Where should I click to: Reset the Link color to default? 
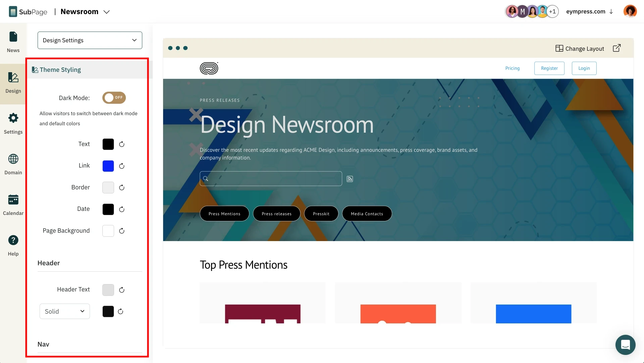click(122, 166)
